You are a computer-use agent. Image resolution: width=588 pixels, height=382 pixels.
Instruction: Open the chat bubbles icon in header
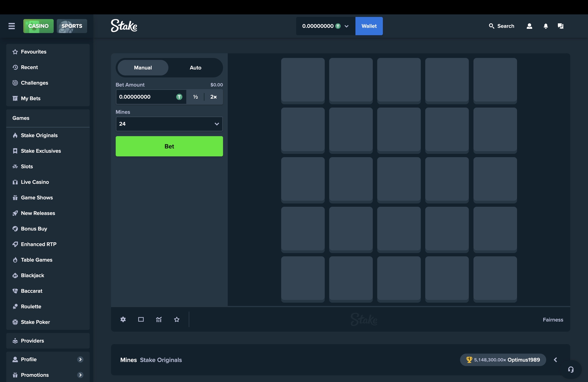click(x=560, y=26)
